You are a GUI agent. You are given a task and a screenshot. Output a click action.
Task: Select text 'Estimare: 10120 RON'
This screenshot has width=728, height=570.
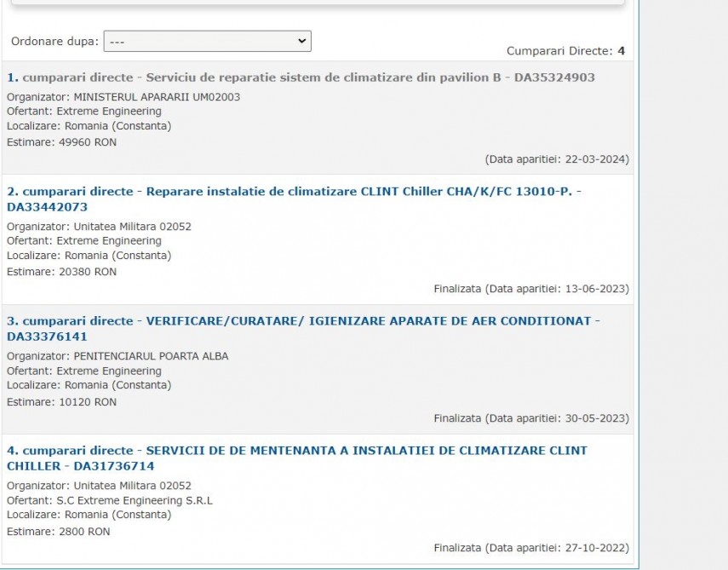[x=62, y=402]
